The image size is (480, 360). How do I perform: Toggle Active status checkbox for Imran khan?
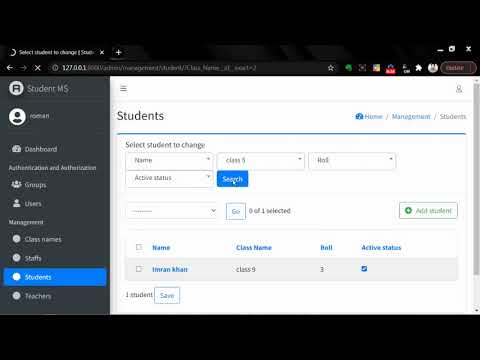(364, 269)
